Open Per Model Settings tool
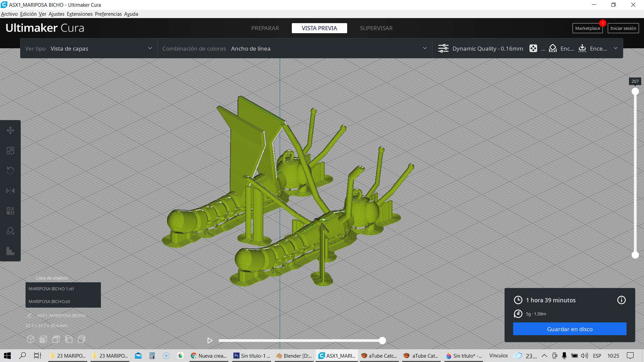This screenshot has width=644, height=362. click(x=10, y=211)
